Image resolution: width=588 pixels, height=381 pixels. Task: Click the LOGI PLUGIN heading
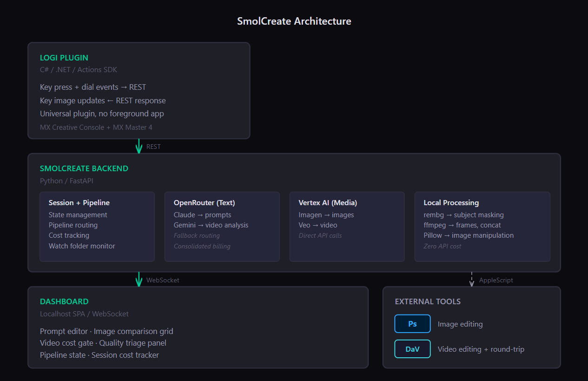(64, 58)
